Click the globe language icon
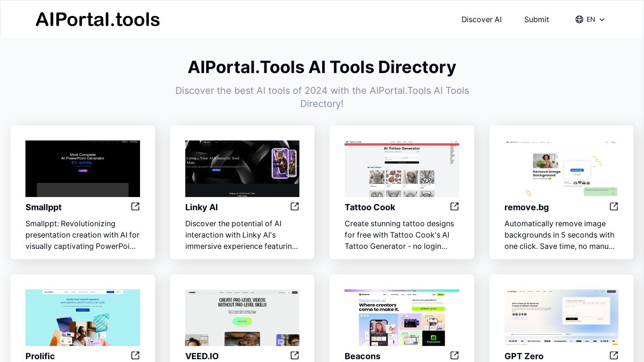 tap(579, 19)
